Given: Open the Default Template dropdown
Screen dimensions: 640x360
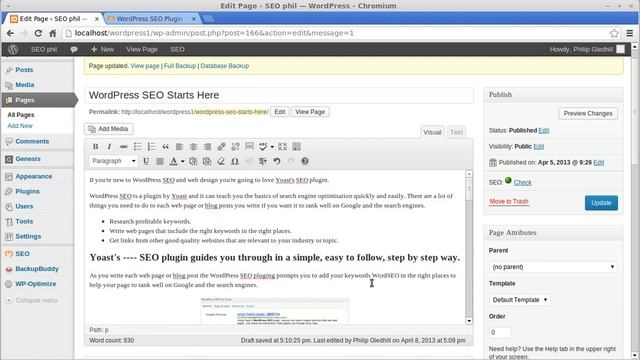Looking at the screenshot, I should coord(520,300).
